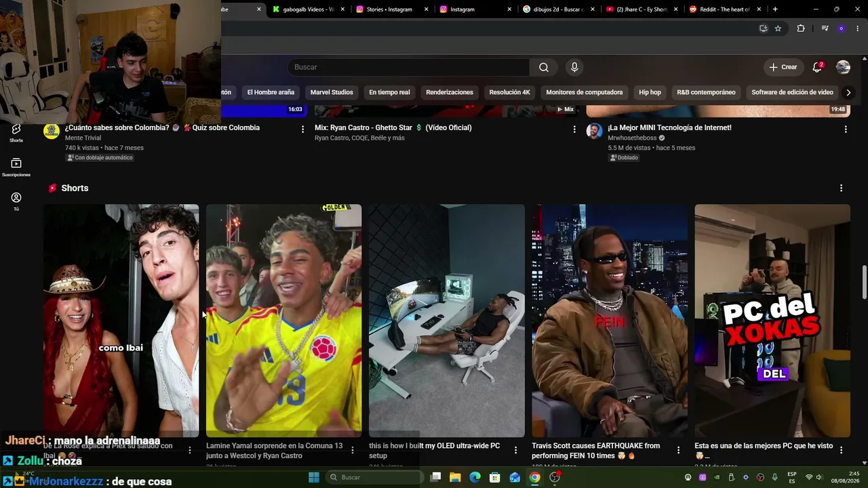Click the YouTube search magnifier button
Screen dimensions: 868x488
click(x=543, y=67)
